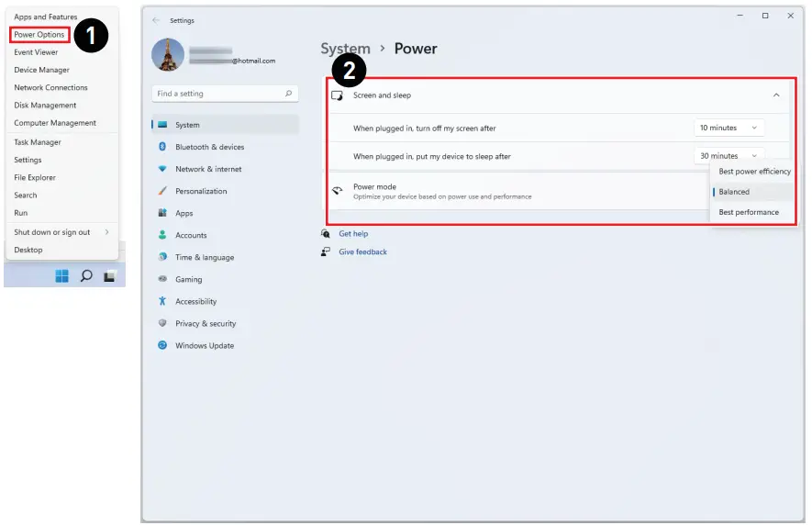The height and width of the screenshot is (525, 812).
Task: Open the 30 minutes sleep dropdown
Action: 729,155
